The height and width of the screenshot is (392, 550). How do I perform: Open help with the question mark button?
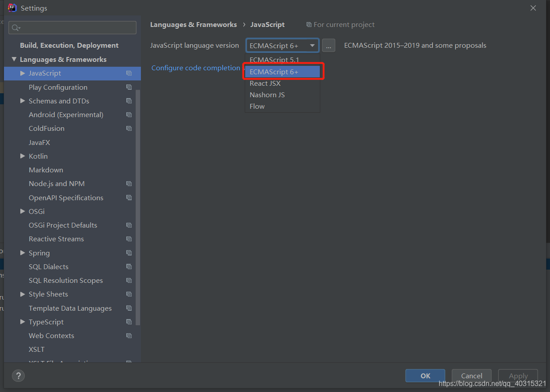(18, 376)
